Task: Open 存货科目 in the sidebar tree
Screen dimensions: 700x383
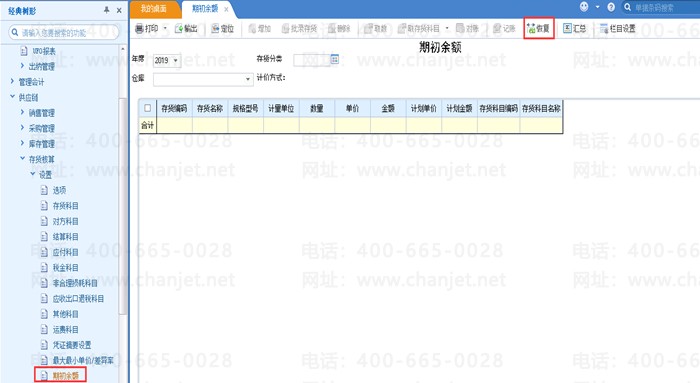Action: point(65,205)
